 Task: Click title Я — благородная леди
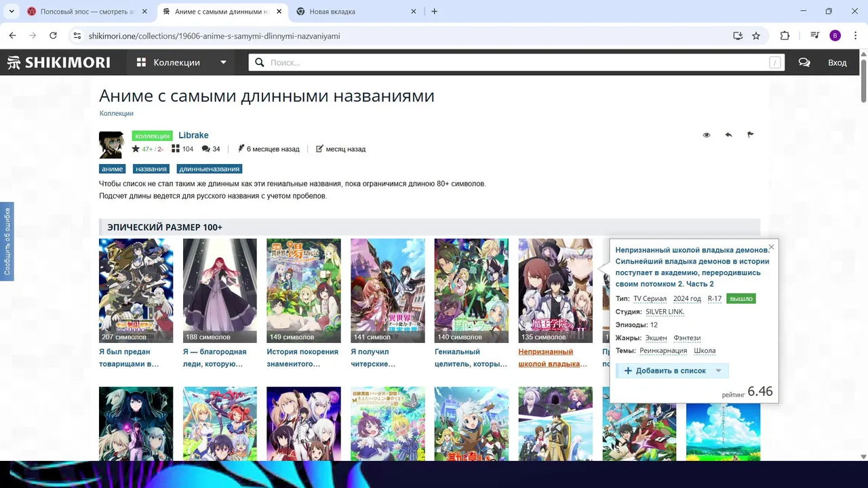(215, 358)
